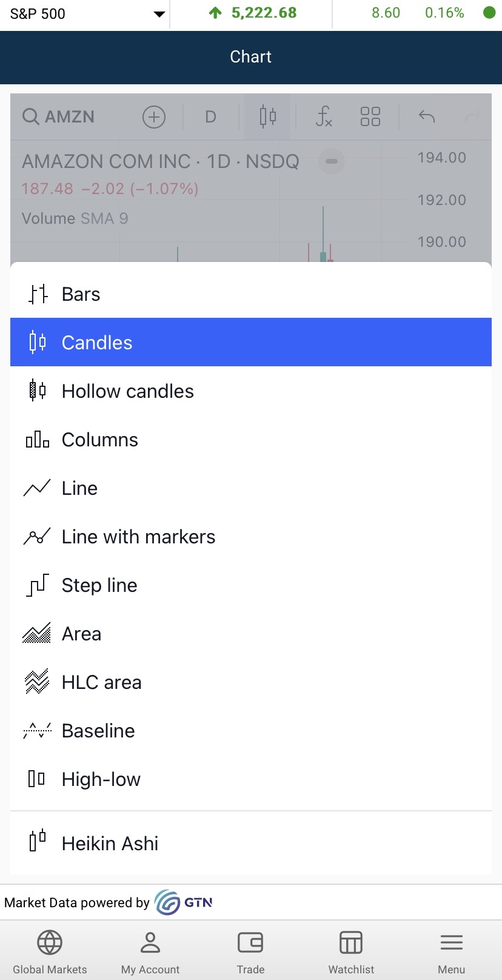Go to My Account tab

point(150,951)
